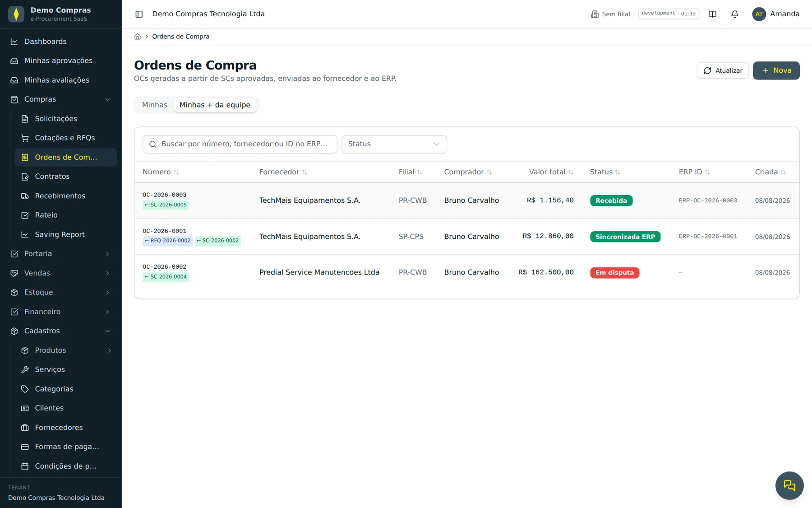Toggle the sidebar panel icon
The height and width of the screenshot is (508, 812).
tap(139, 14)
